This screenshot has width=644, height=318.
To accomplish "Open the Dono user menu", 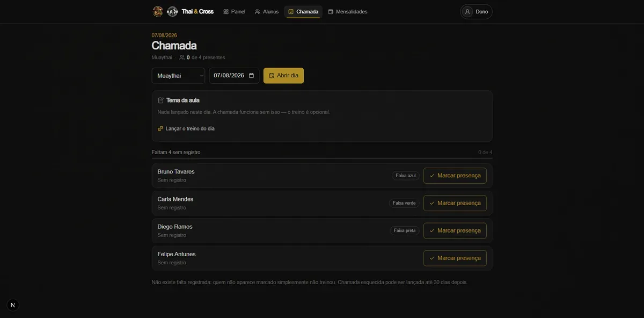I will pyautogui.click(x=476, y=12).
